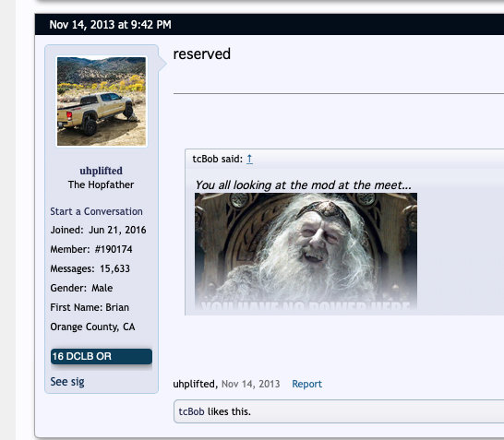Click the Nov 14, 2013 at 9:42 PM header

(110, 24)
